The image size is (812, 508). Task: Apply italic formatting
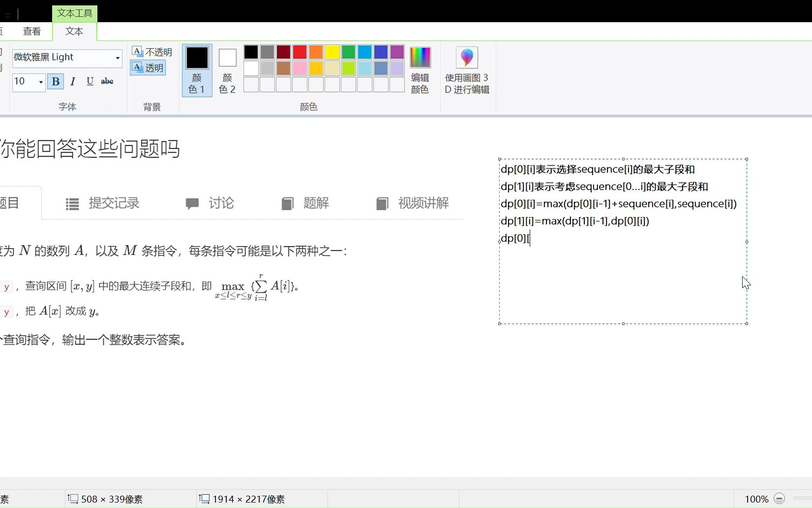(72, 82)
